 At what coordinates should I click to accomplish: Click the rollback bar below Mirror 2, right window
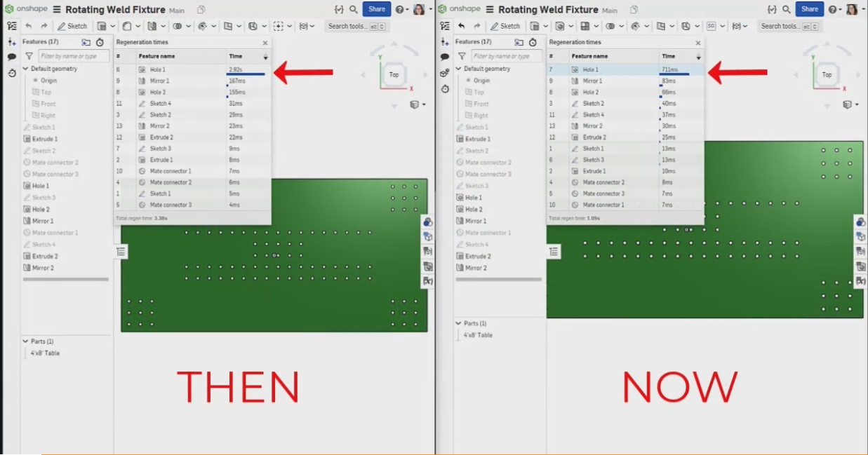point(499,279)
